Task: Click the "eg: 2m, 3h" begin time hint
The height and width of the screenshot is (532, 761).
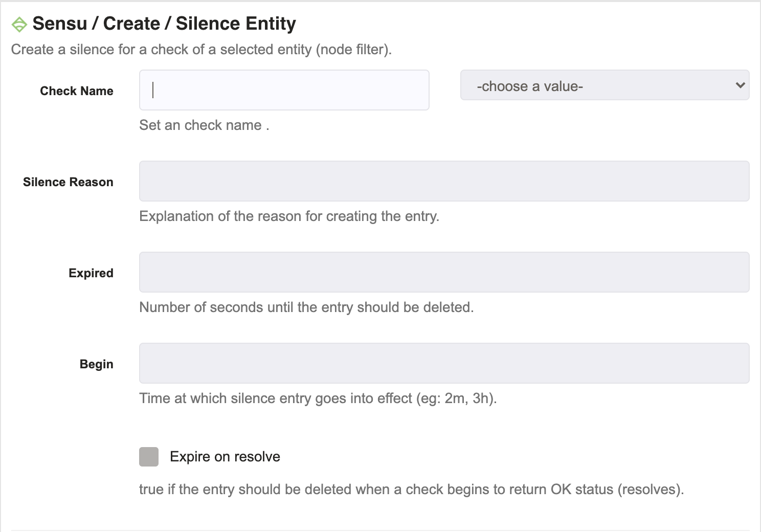Action: (318, 398)
